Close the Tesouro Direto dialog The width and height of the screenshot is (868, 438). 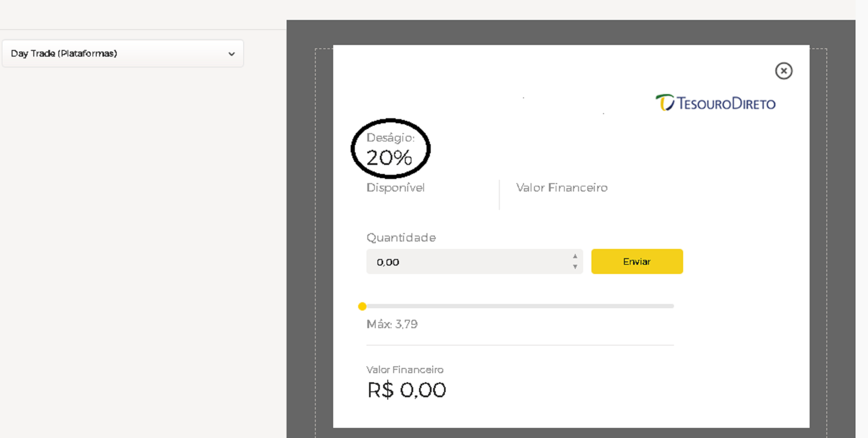coord(783,71)
